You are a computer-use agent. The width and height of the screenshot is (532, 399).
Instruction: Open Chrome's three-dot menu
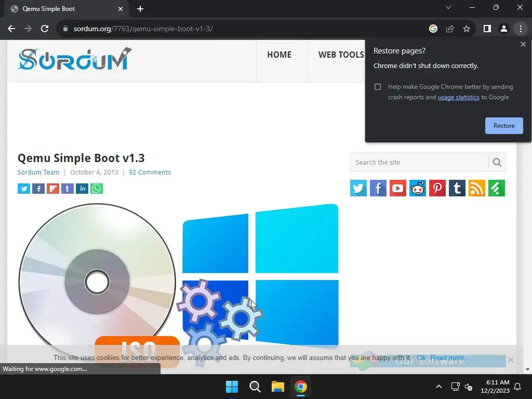[521, 29]
